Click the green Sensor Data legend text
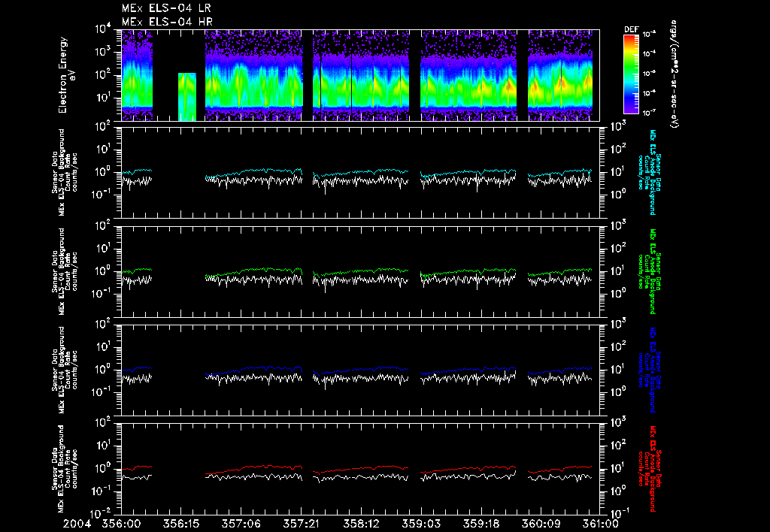770x532 pixels. (x=649, y=271)
